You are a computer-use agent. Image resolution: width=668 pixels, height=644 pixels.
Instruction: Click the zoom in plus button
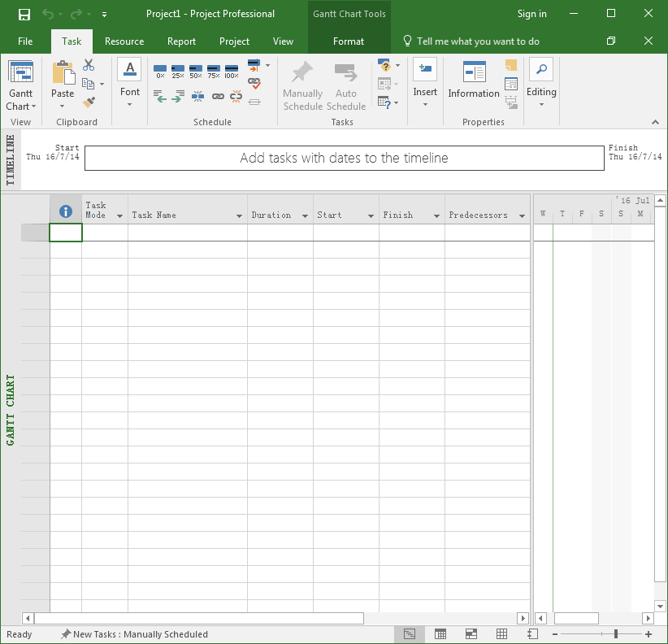(648, 634)
